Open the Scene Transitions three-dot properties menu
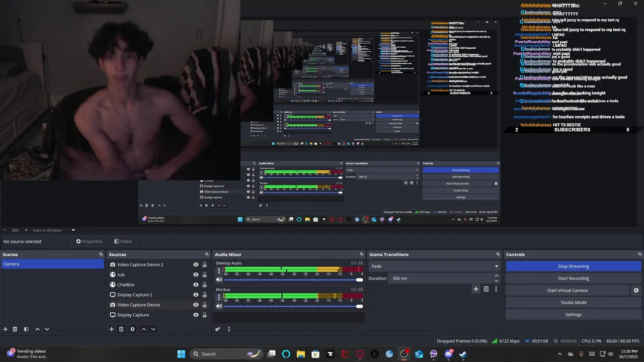Image resolution: width=644 pixels, height=362 pixels. [496, 289]
